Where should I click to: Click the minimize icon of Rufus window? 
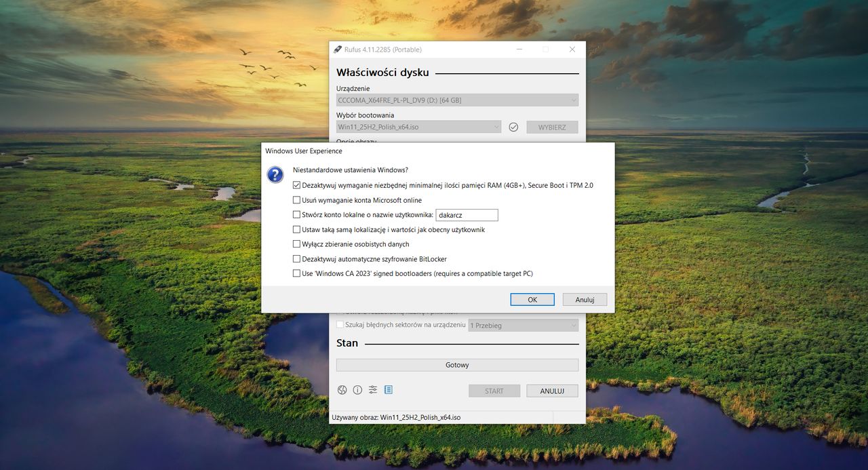pyautogui.click(x=519, y=49)
